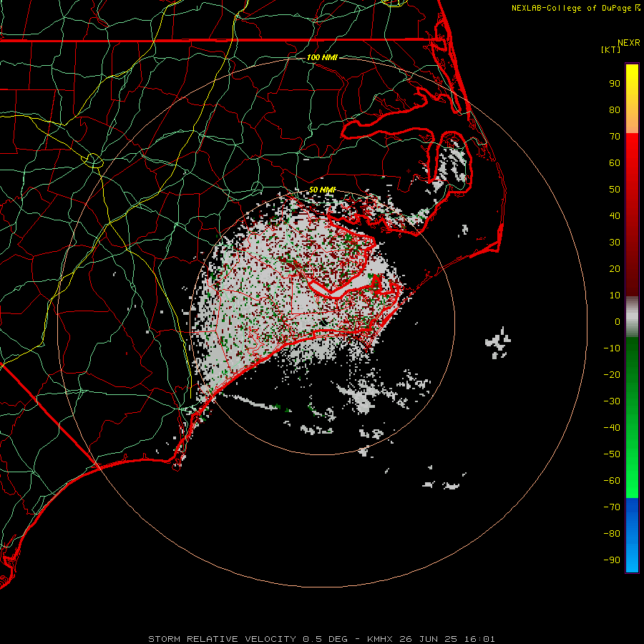
Task: Click the -20 value on velocity scale
Action: [x=612, y=375]
